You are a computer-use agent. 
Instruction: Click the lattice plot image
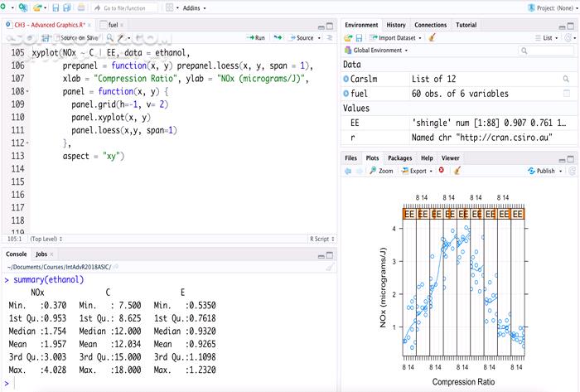coord(458,290)
